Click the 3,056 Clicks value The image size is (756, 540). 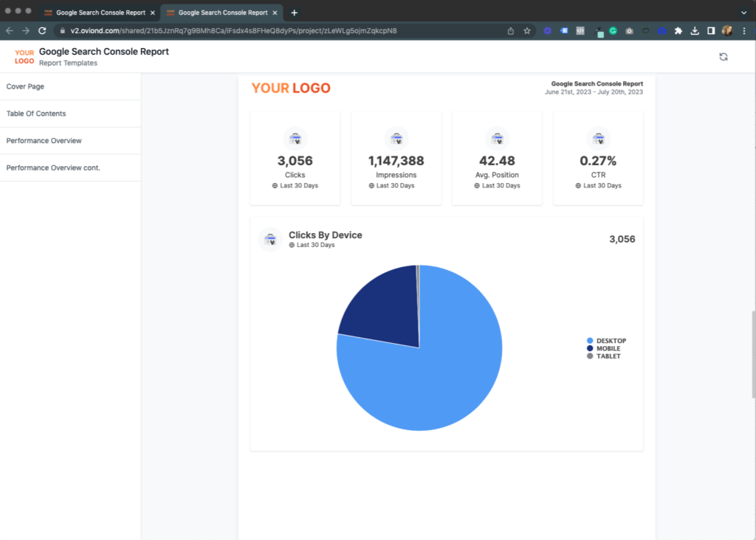[295, 161]
